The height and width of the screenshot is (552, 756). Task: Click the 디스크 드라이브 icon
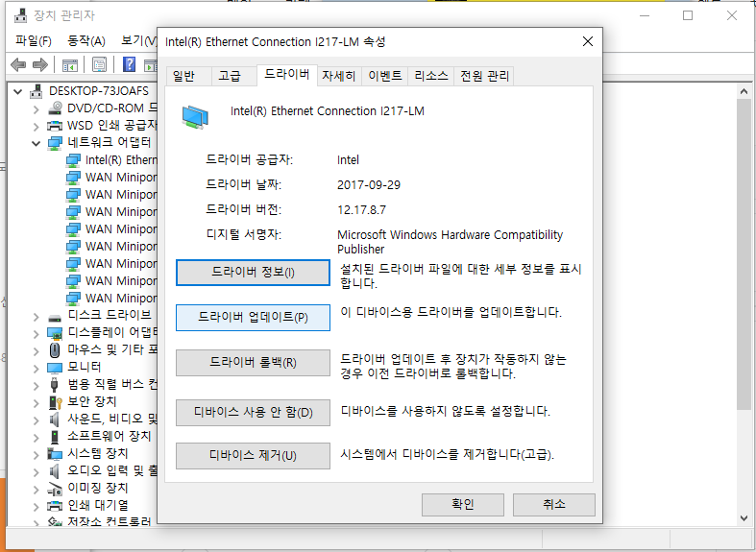pos(55,318)
